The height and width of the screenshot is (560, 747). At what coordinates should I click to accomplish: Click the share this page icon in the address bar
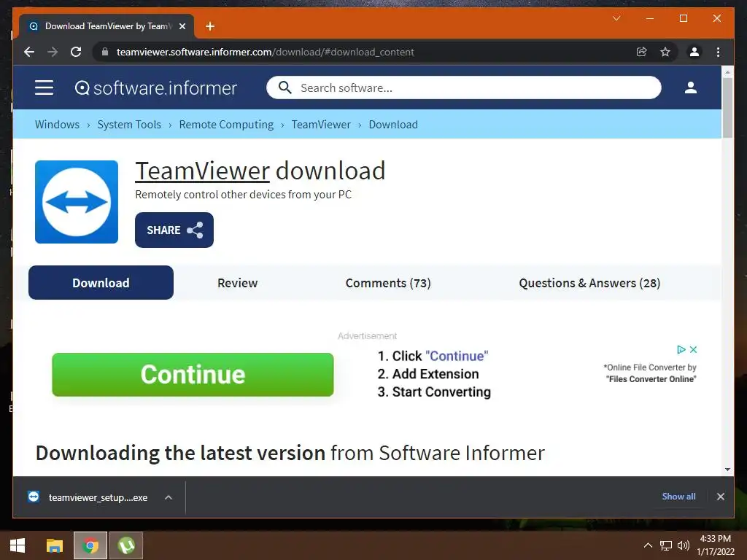pos(642,52)
